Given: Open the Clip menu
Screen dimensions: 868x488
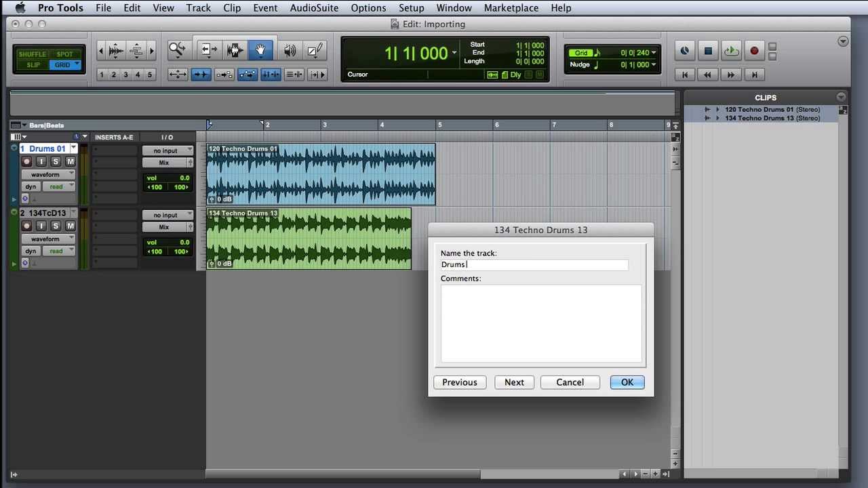Looking at the screenshot, I should click(232, 8).
